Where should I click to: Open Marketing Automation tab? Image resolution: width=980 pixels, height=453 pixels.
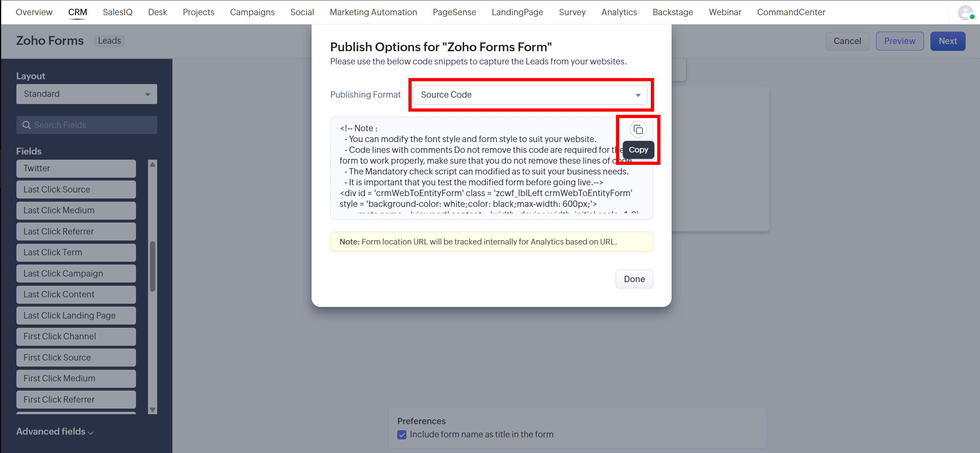373,12
